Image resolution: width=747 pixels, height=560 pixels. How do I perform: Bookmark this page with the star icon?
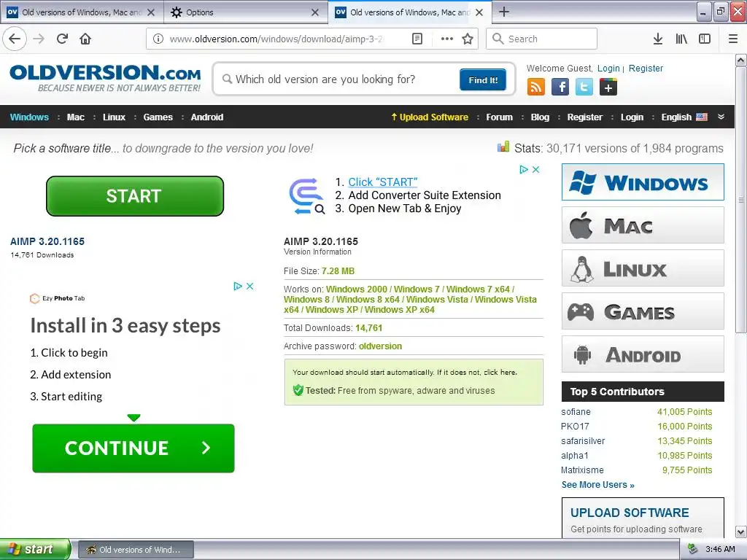tap(468, 39)
